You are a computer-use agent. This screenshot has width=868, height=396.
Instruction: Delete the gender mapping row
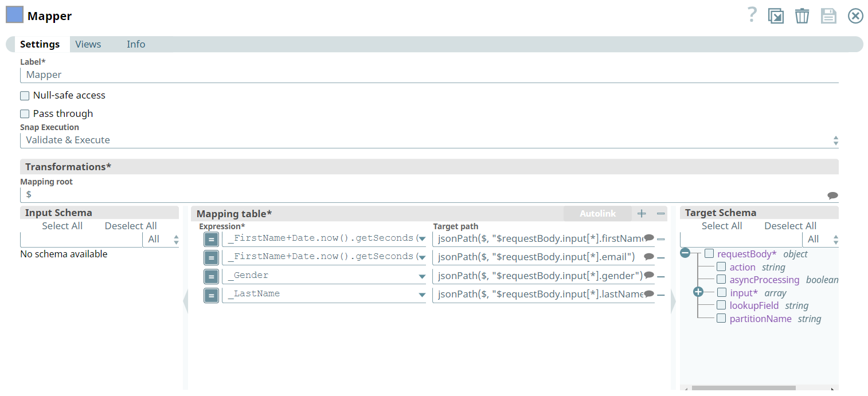pos(661,277)
